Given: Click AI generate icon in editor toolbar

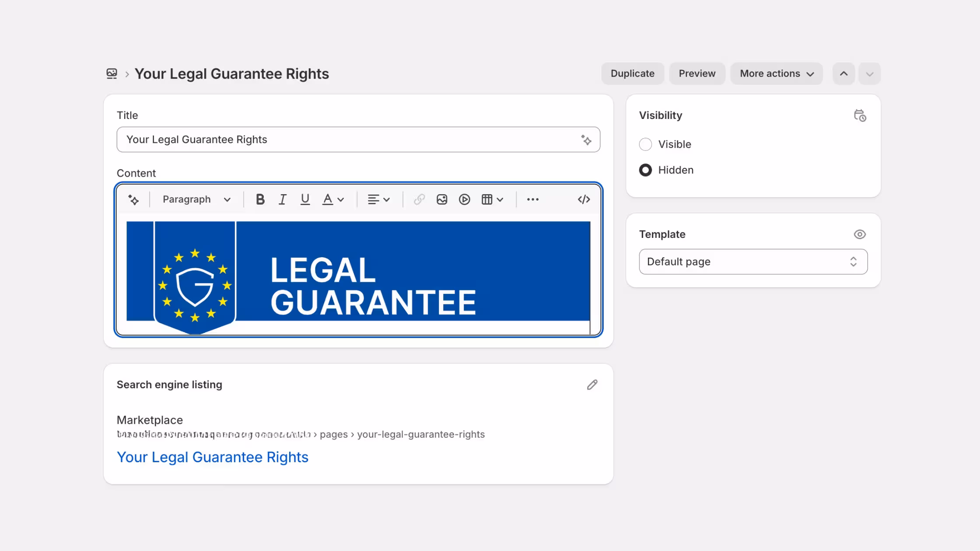Looking at the screenshot, I should click(x=133, y=200).
